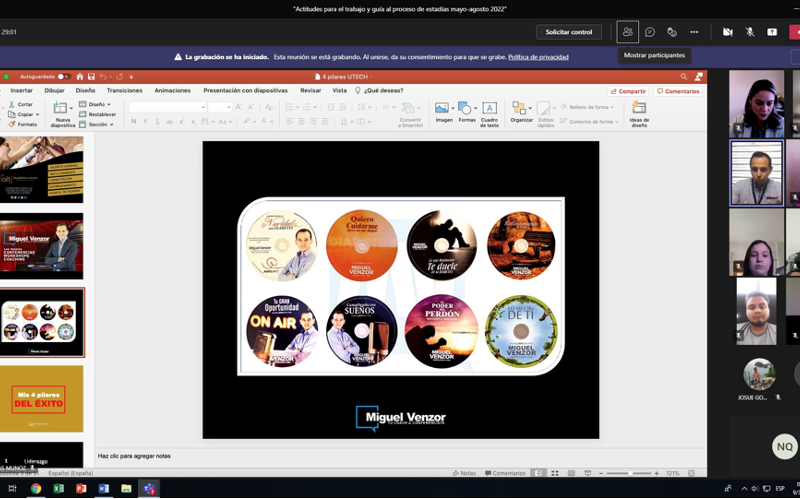Open the Relleno de forma dropdown
The height and width of the screenshot is (499, 800).
pyautogui.click(x=590, y=107)
